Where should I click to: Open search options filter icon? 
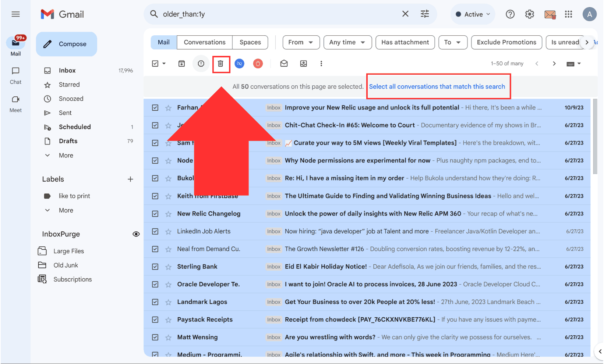pyautogui.click(x=425, y=14)
